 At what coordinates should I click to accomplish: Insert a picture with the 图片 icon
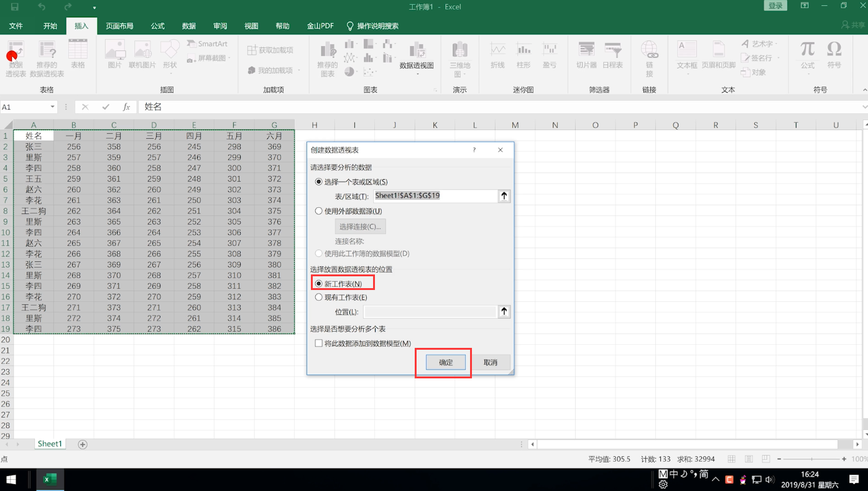115,55
